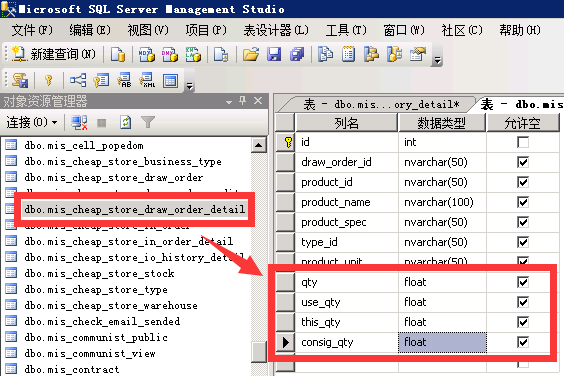Refresh the Object Explorer tree
This screenshot has height=376, width=564.
click(125, 123)
